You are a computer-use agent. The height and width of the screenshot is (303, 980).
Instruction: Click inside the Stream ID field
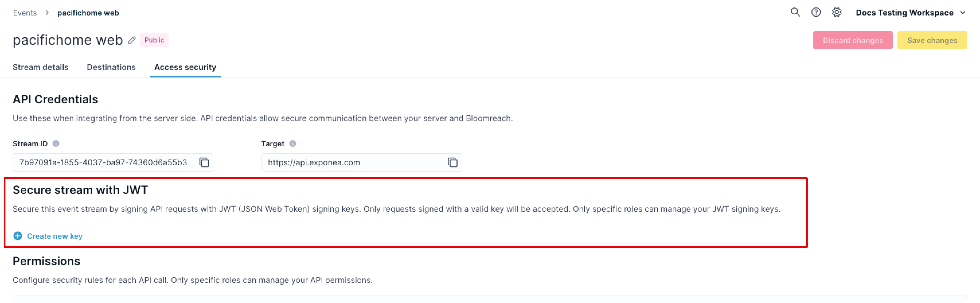point(113,162)
